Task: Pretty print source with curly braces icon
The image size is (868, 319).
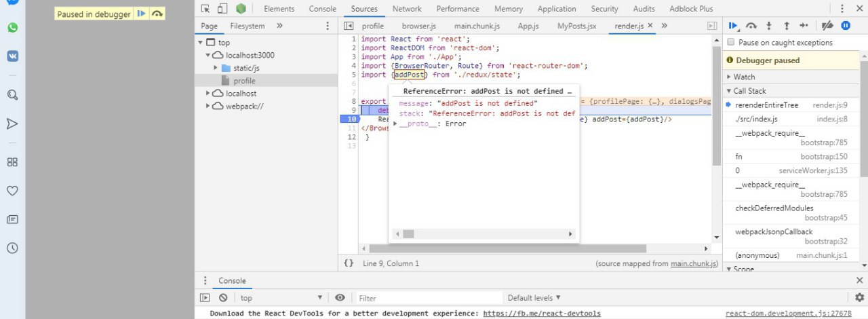Action: click(349, 263)
